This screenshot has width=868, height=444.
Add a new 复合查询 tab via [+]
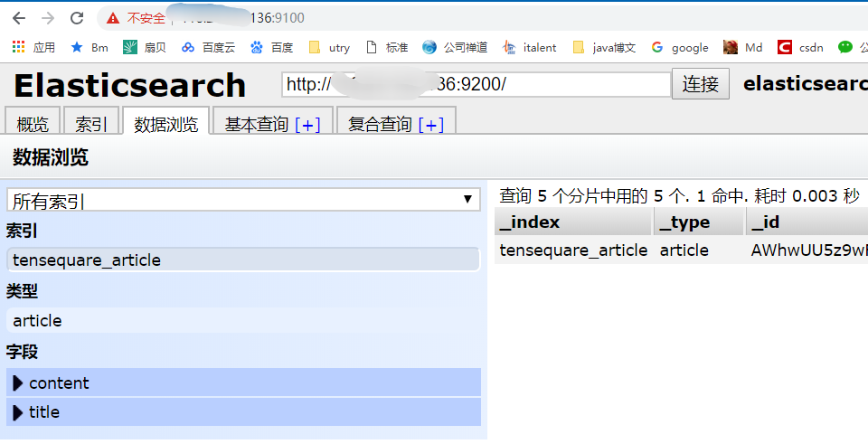coord(431,125)
